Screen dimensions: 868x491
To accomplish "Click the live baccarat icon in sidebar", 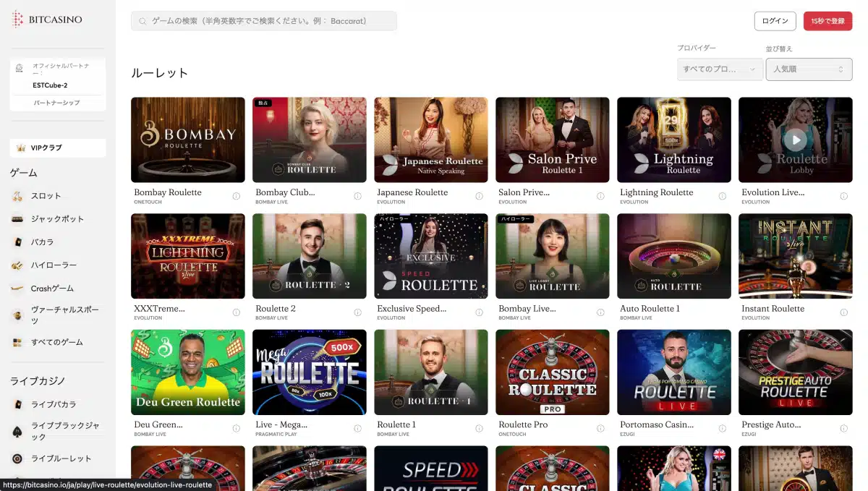I will [17, 405].
